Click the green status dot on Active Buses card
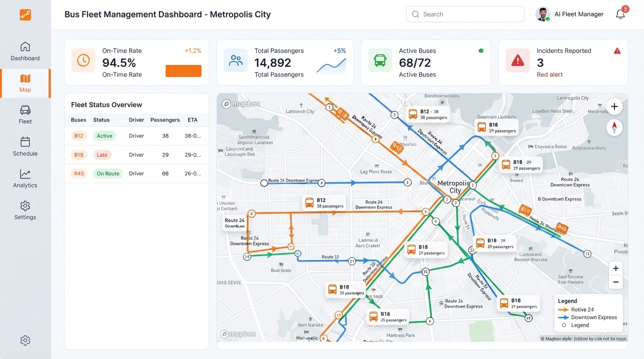Image resolution: width=644 pixels, height=359 pixels. [x=481, y=50]
